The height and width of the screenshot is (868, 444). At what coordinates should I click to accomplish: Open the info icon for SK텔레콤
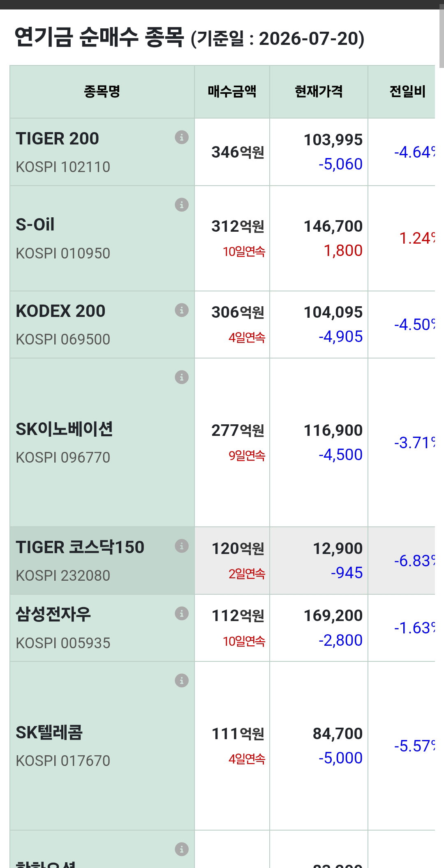point(182,680)
